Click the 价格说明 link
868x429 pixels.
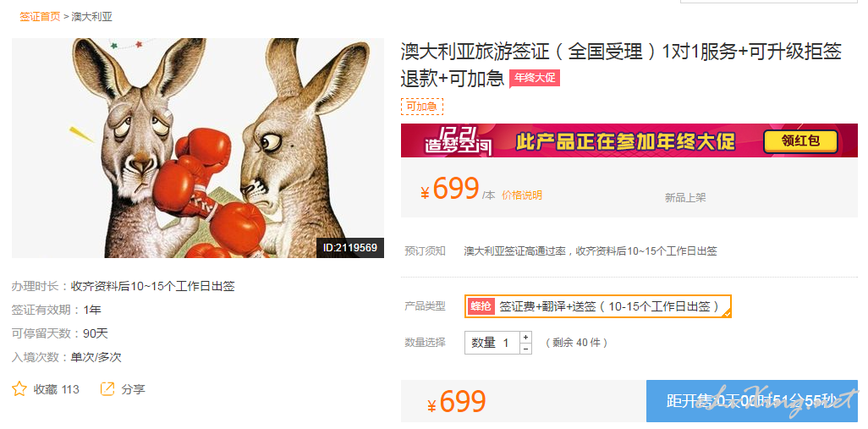(x=522, y=195)
